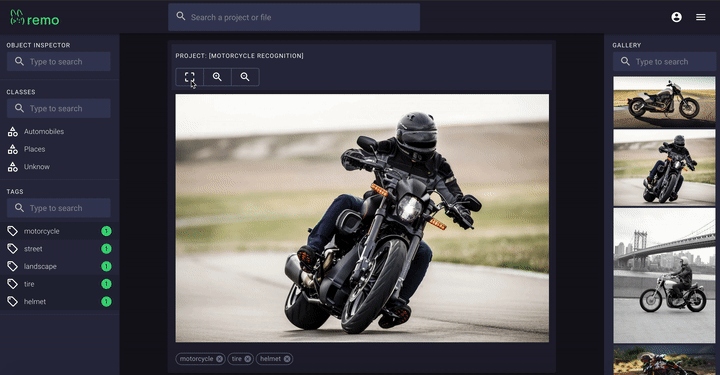The image size is (720, 375).
Task: Focus the project or file search bar
Action: pyautogui.click(x=294, y=17)
